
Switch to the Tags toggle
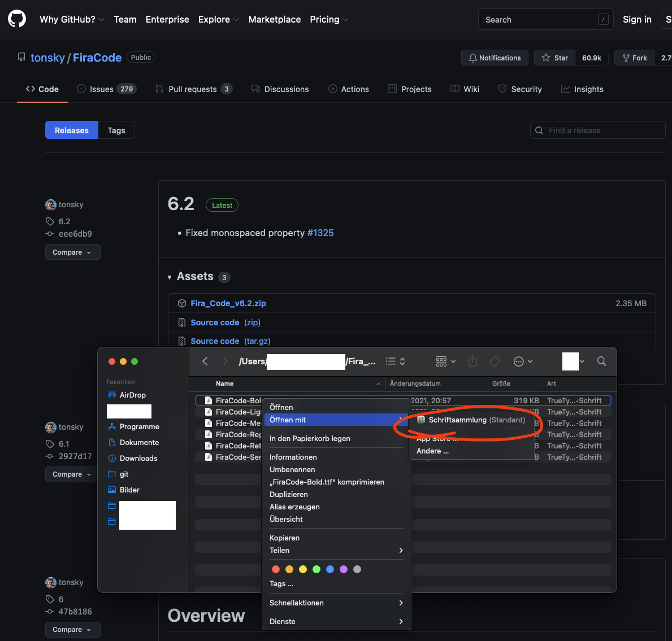(116, 130)
